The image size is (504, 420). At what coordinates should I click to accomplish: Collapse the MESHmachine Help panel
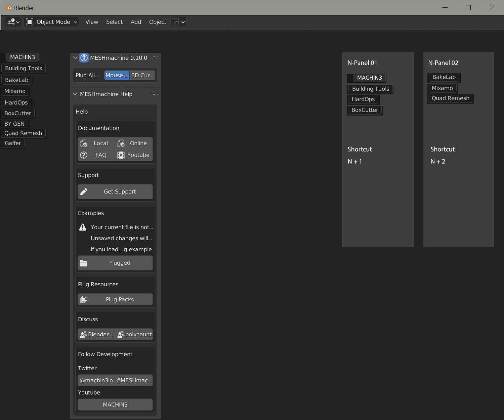click(75, 94)
